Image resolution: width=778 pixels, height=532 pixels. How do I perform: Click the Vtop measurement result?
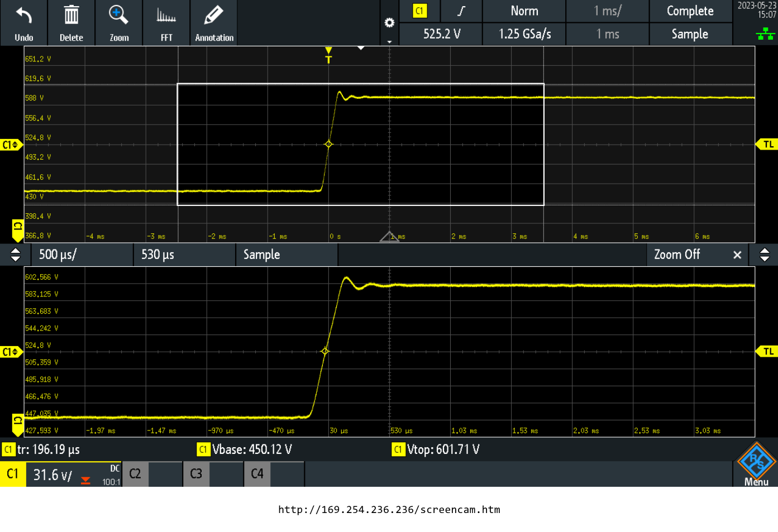point(441,449)
